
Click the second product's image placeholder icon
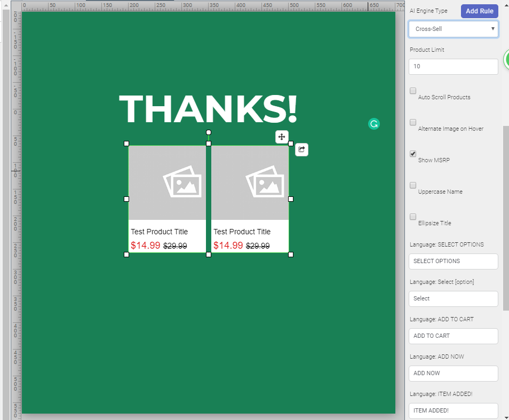coord(265,181)
